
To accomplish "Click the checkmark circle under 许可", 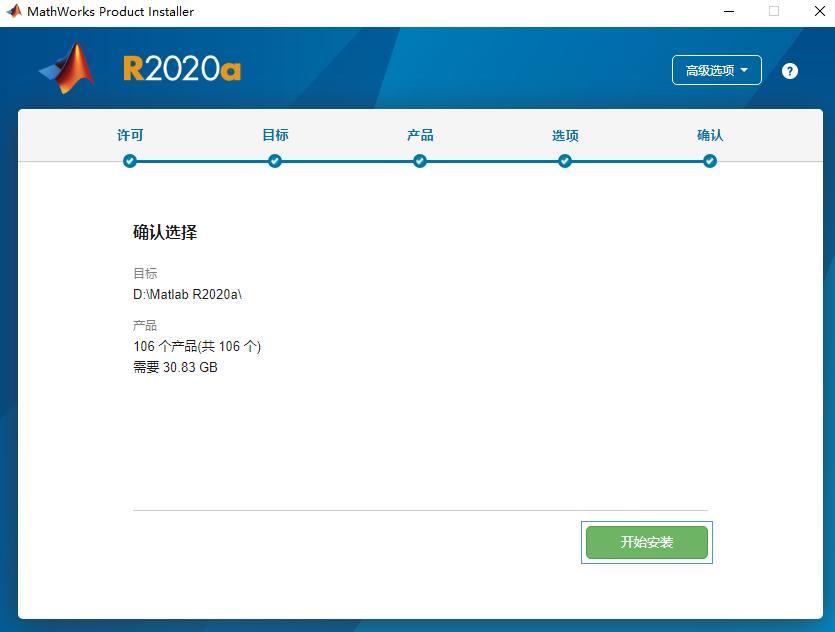I will click(129, 161).
